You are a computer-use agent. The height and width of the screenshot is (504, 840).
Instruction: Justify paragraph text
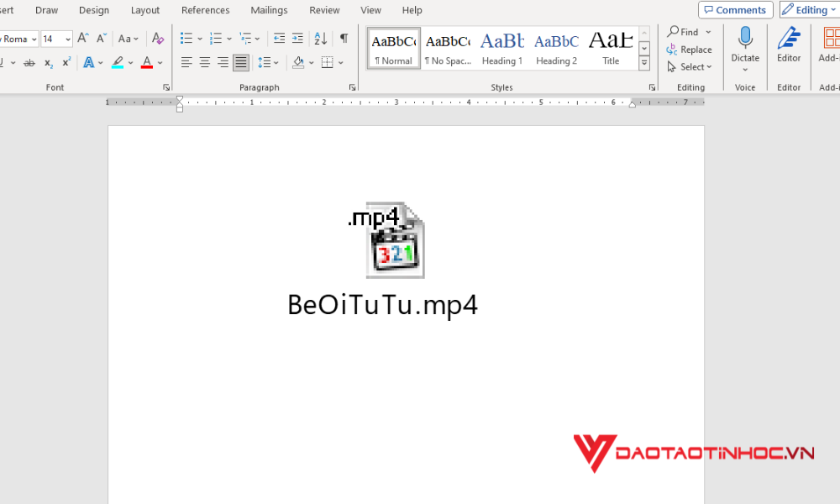241,63
